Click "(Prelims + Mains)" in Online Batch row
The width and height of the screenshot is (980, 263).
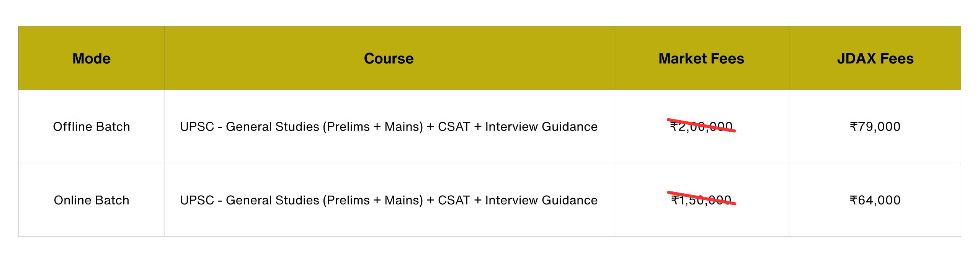373,200
